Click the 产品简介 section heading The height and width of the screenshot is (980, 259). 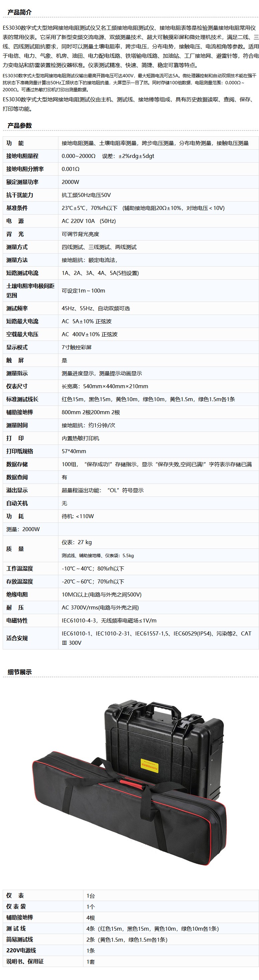pyautogui.click(x=19, y=12)
